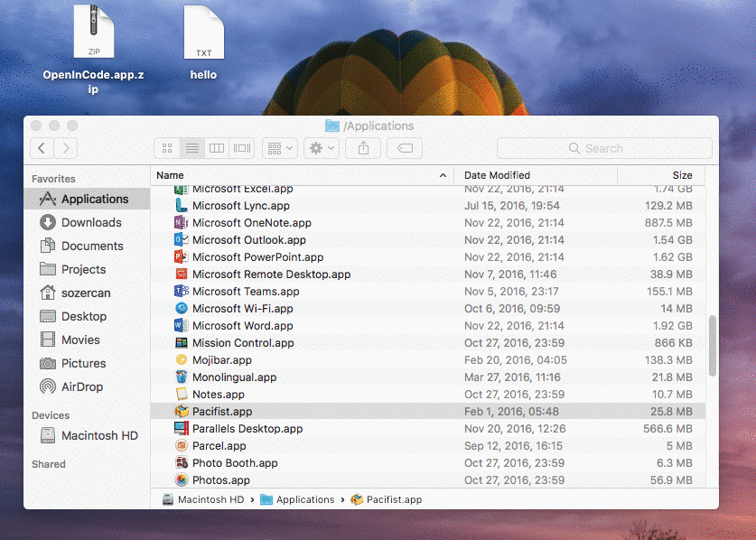Screen dimensions: 756x540
Task: Select the Photos.app icon
Action: pyautogui.click(x=182, y=479)
